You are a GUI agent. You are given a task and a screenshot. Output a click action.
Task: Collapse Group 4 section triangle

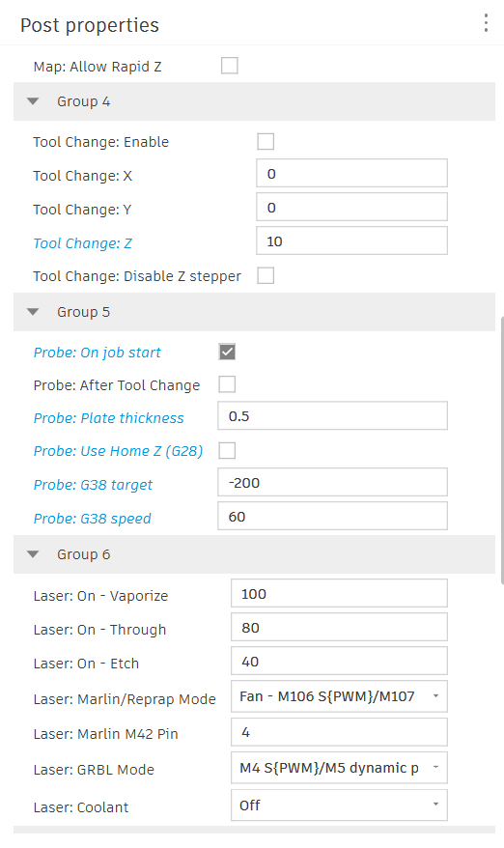tap(33, 101)
